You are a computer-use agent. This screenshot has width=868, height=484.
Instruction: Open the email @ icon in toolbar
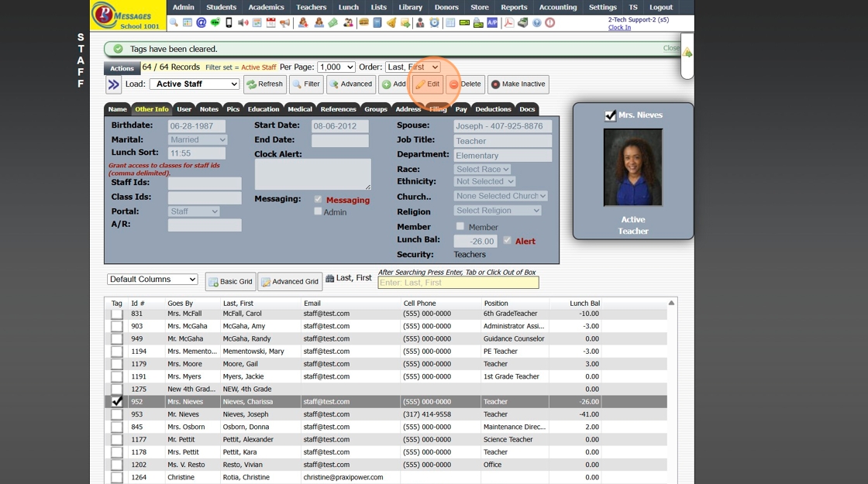click(x=201, y=23)
